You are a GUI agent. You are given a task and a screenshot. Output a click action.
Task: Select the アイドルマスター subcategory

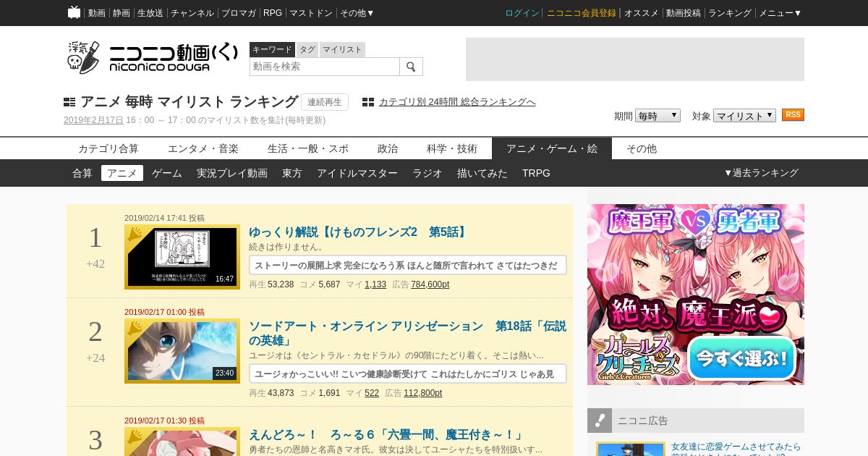[357, 173]
